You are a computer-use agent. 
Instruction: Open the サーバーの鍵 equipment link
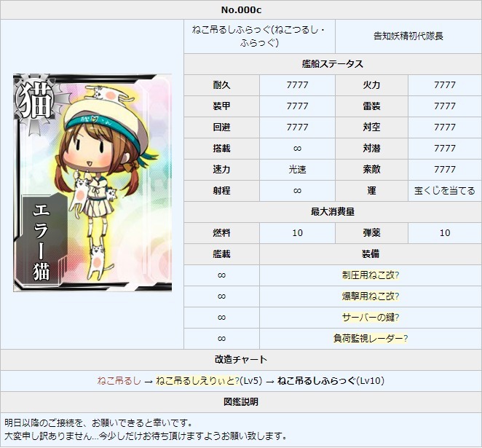pos(371,317)
